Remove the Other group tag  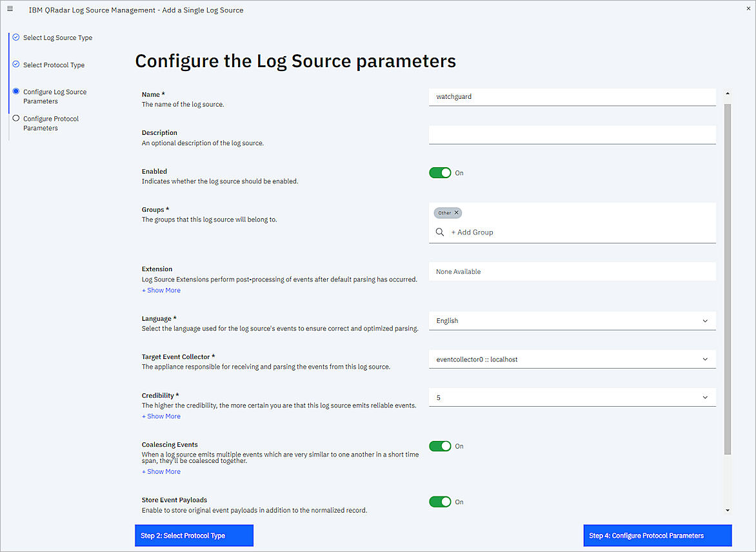[x=456, y=212]
